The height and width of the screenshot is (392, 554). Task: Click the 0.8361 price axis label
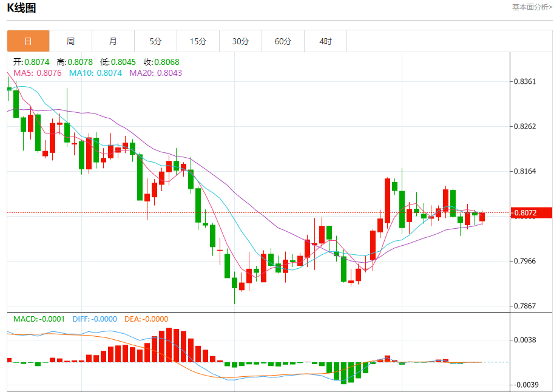(525, 82)
